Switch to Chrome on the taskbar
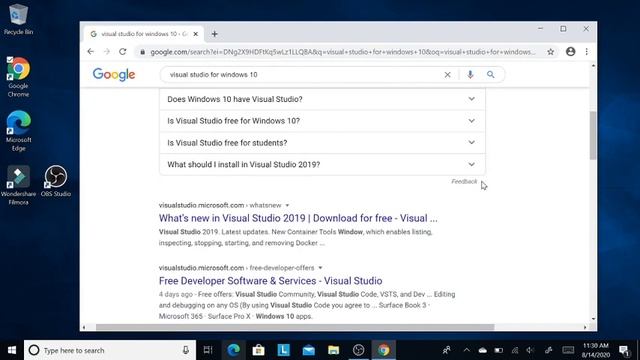Screen dimensions: 640x360 coord(384,350)
